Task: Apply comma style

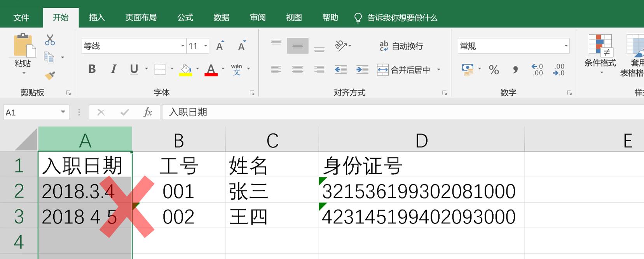Action: click(x=515, y=70)
